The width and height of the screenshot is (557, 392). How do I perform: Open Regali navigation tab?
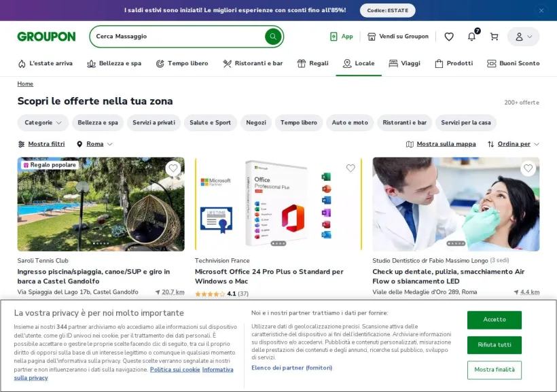(313, 63)
